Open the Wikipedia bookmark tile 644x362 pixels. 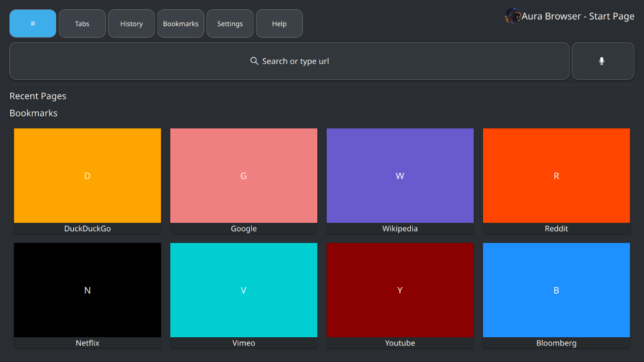(400, 175)
